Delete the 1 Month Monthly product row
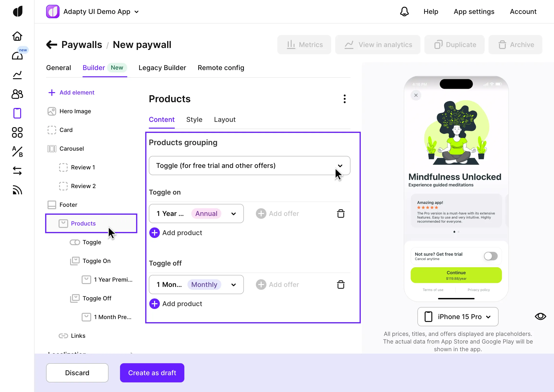554x392 pixels. 341,285
